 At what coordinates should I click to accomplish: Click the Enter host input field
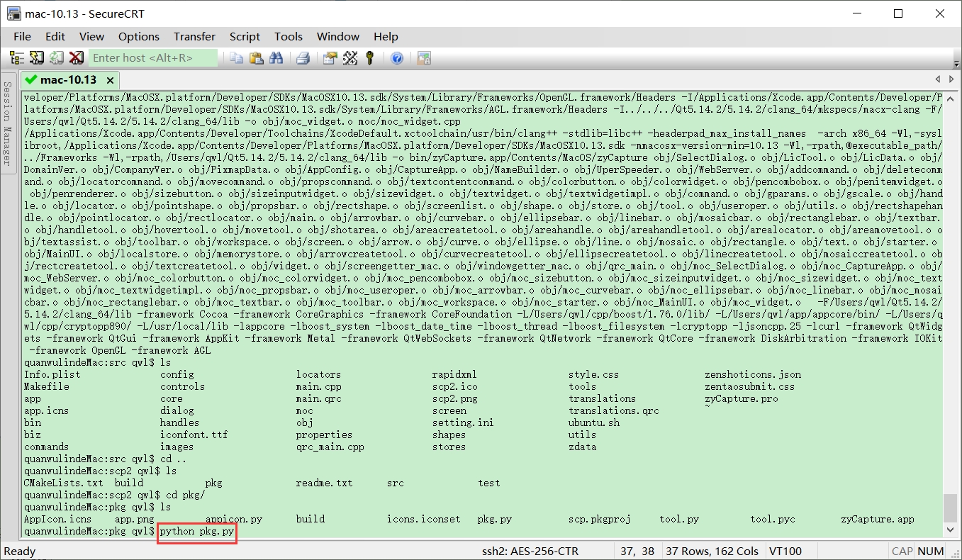point(152,58)
